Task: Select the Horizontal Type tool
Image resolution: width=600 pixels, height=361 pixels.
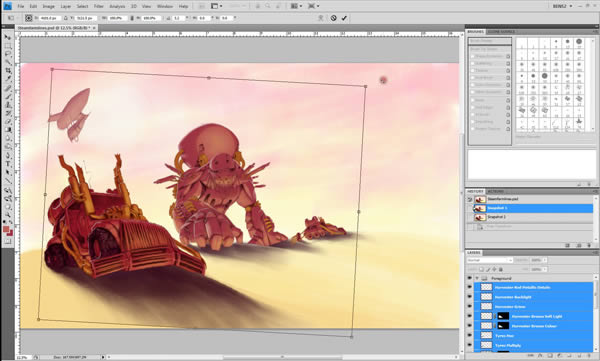Action: (8, 163)
